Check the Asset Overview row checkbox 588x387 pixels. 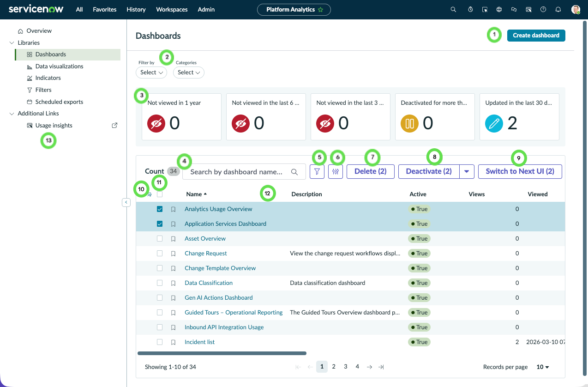[x=160, y=239]
